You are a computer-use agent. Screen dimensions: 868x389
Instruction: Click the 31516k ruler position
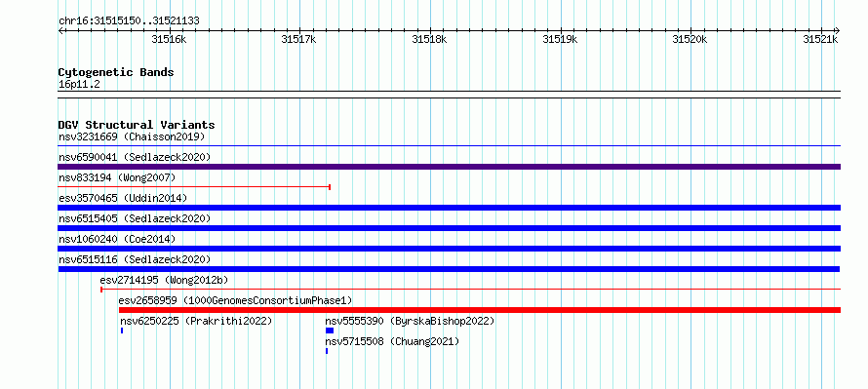pos(169,39)
